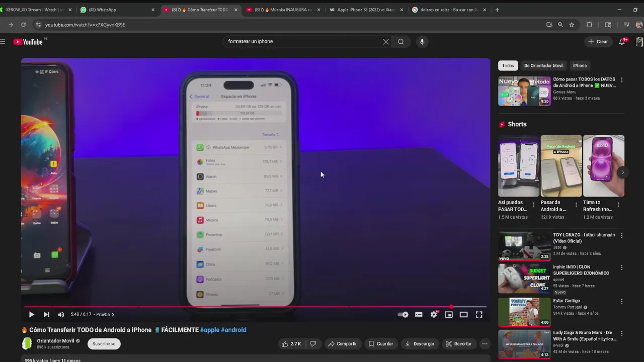Viewport: 644px width, 362px height.
Task: Skip to next video
Action: [x=46, y=315]
